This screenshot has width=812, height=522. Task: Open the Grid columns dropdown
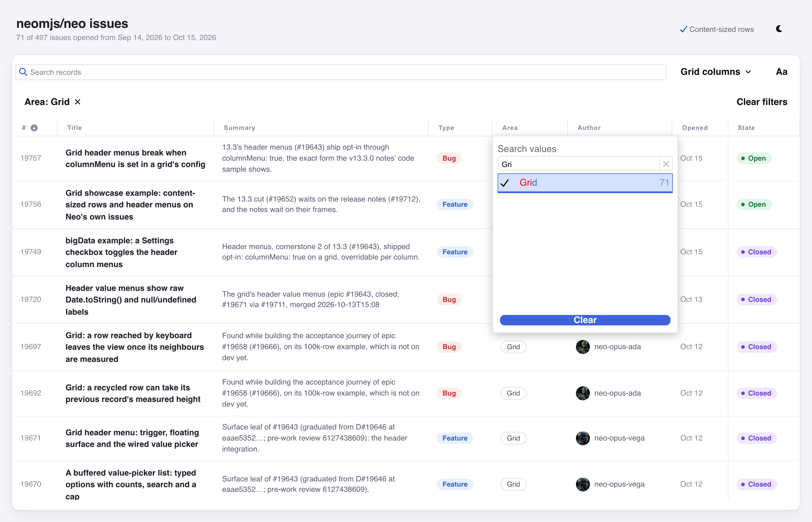coord(716,72)
